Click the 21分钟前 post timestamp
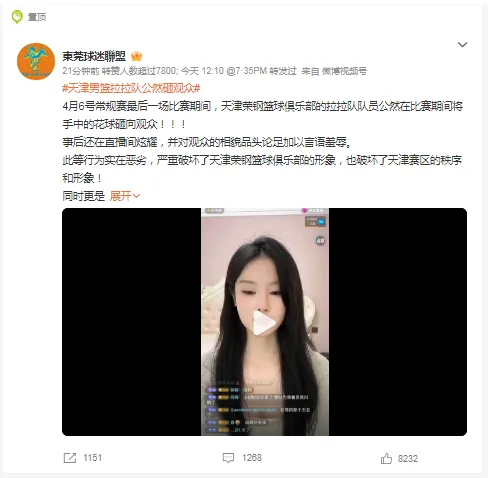 [81, 71]
